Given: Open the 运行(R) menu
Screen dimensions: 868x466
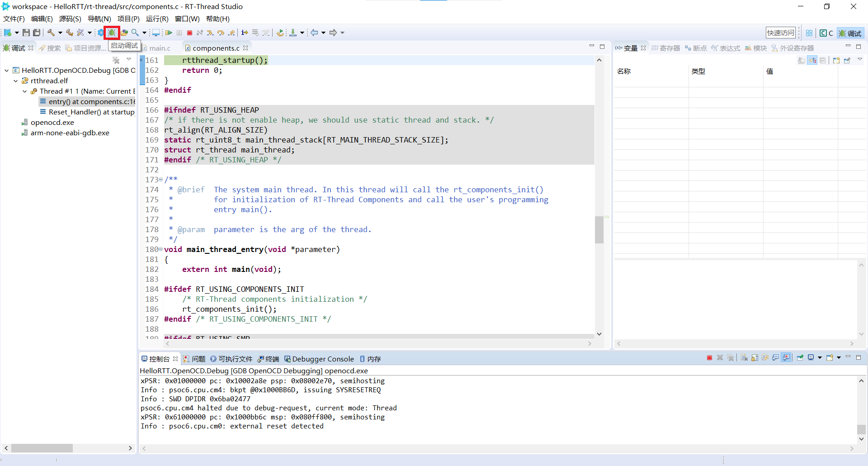Looking at the screenshot, I should click(x=157, y=19).
